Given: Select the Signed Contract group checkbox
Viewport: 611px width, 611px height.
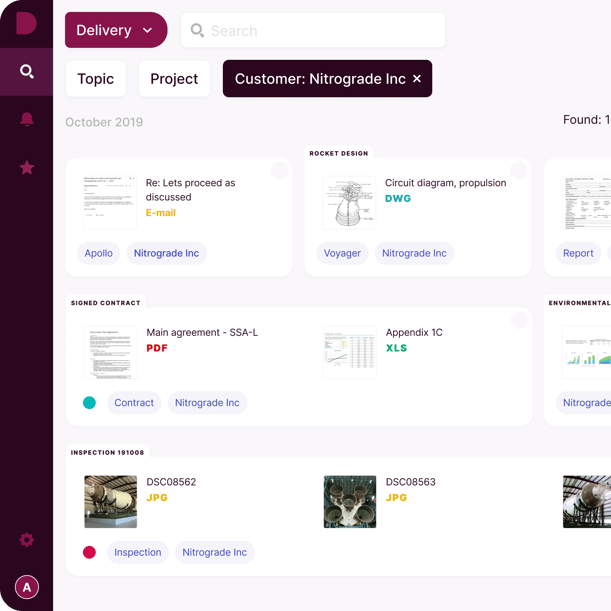Looking at the screenshot, I should [x=519, y=320].
